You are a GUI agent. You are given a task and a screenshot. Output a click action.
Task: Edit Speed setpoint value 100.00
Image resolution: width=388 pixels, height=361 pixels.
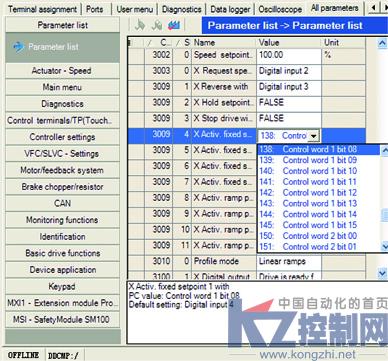(289, 55)
